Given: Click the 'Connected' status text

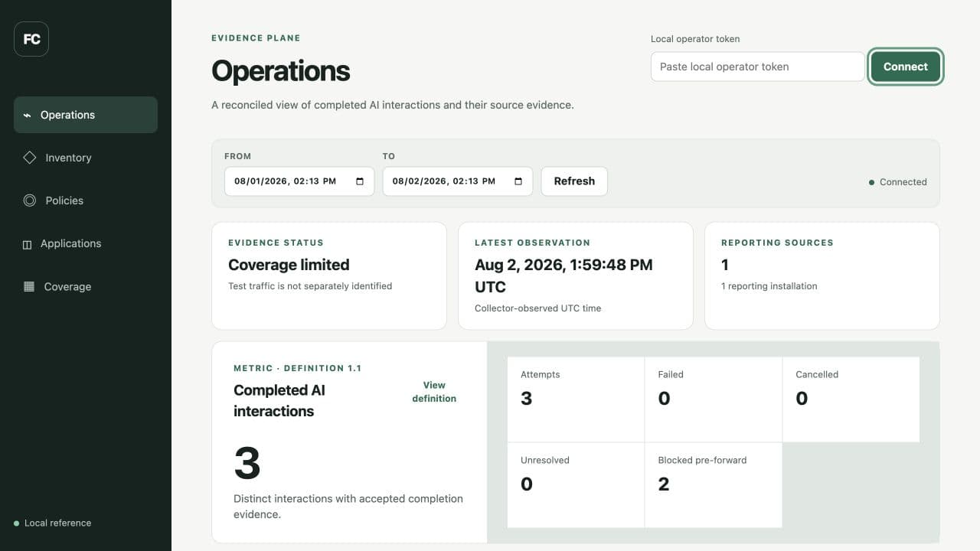Looking at the screenshot, I should point(903,182).
